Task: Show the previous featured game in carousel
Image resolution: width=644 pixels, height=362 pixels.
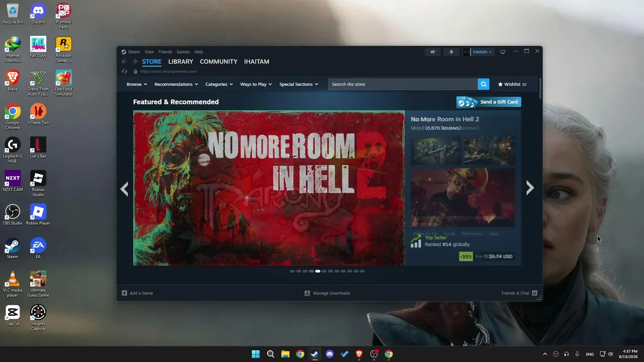Action: [124, 189]
